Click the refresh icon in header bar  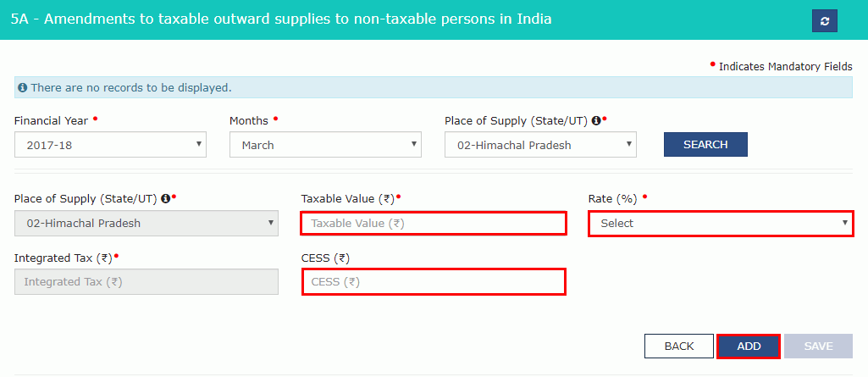[x=824, y=21]
